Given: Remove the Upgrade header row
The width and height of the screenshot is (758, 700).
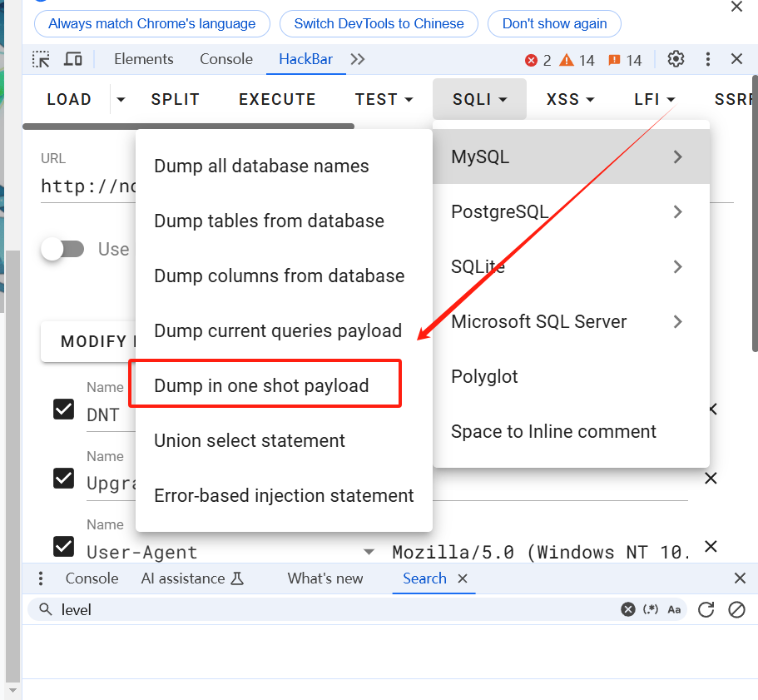Looking at the screenshot, I should pyautogui.click(x=711, y=478).
